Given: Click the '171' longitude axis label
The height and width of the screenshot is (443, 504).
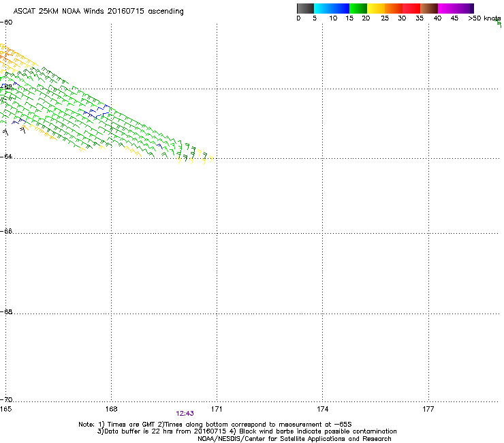Looking at the screenshot, I should tap(217, 409).
